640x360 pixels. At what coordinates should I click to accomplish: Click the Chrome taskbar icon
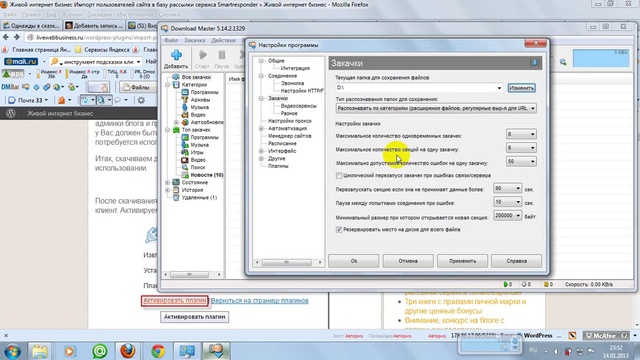click(158, 351)
